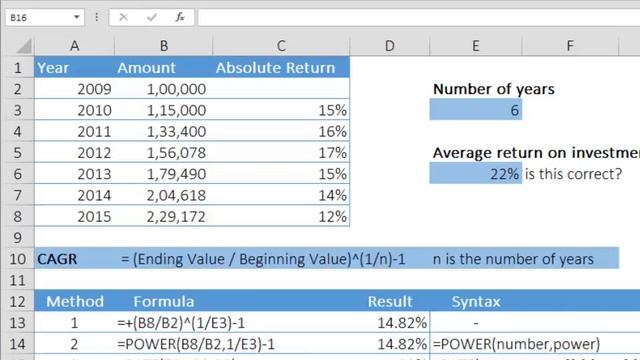Click the 'Syntax' header cell

point(476,302)
